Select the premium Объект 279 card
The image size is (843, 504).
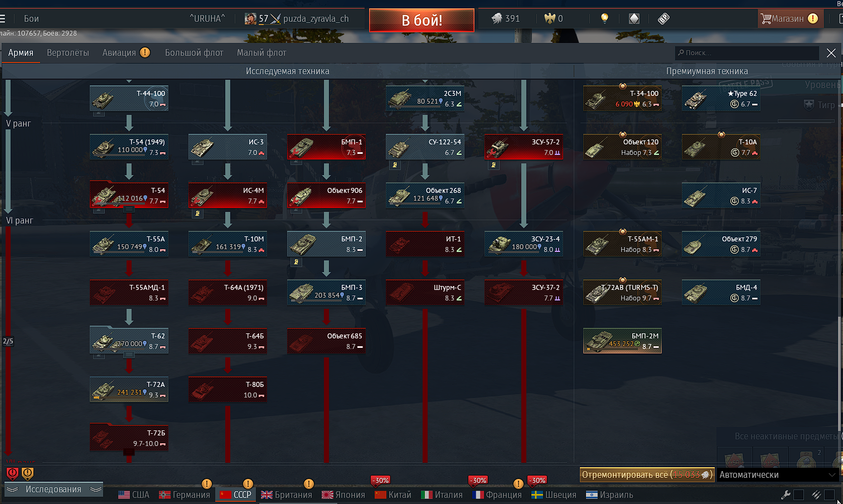(721, 244)
